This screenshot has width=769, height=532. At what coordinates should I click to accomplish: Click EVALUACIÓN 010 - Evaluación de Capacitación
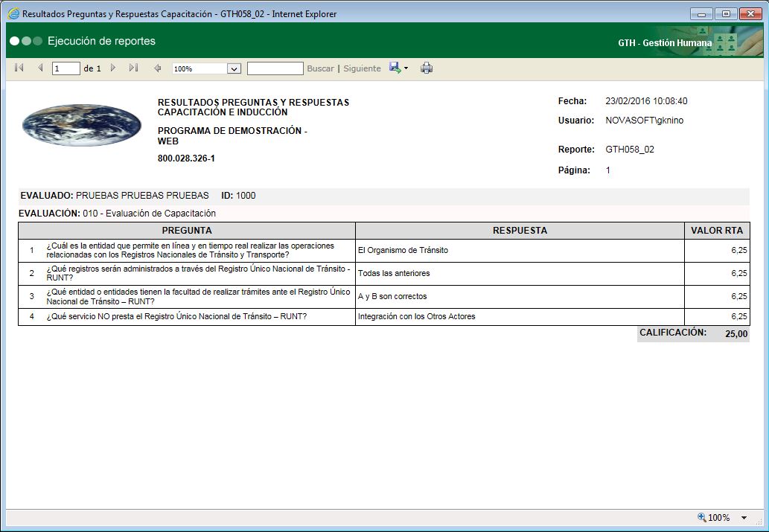click(149, 214)
